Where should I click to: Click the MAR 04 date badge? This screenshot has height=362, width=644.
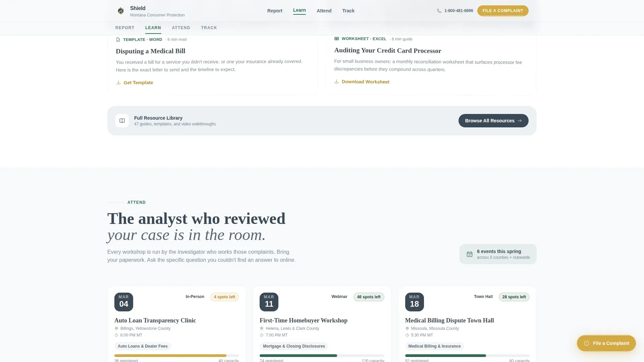coord(124,302)
